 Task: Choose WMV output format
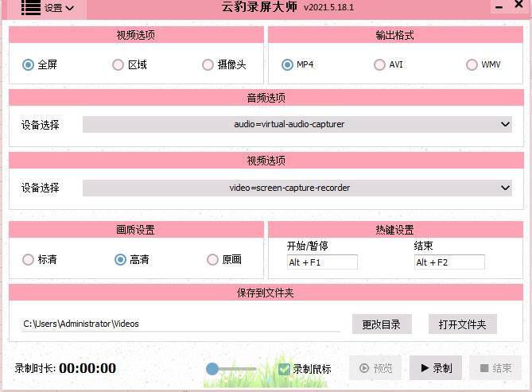tap(472, 64)
